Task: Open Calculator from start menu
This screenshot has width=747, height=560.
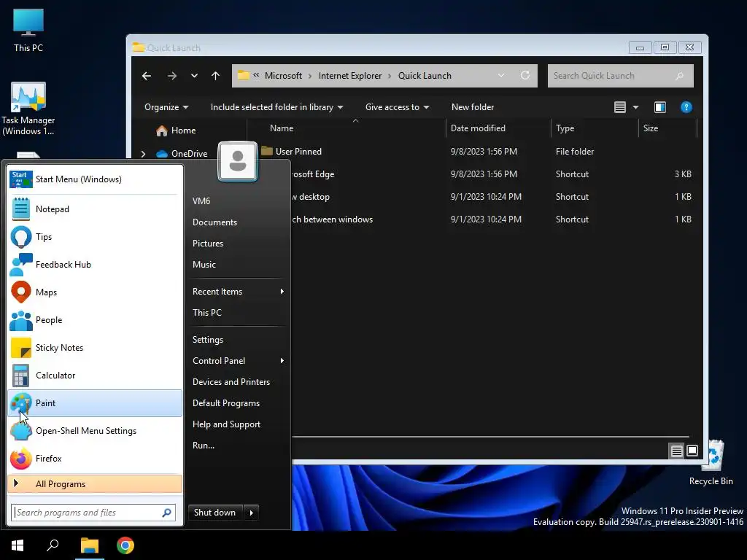Action: [95, 376]
